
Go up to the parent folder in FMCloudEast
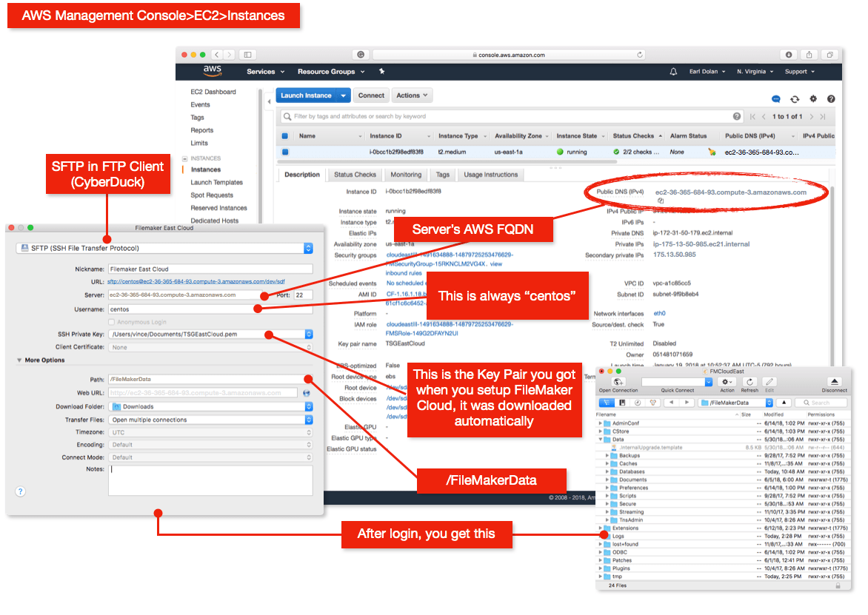click(784, 403)
